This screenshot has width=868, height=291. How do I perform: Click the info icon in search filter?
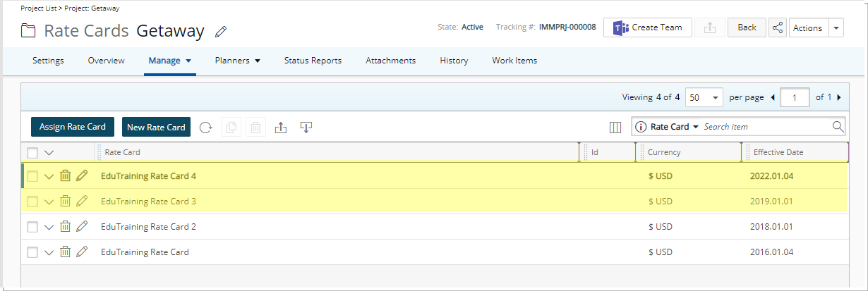pos(641,127)
